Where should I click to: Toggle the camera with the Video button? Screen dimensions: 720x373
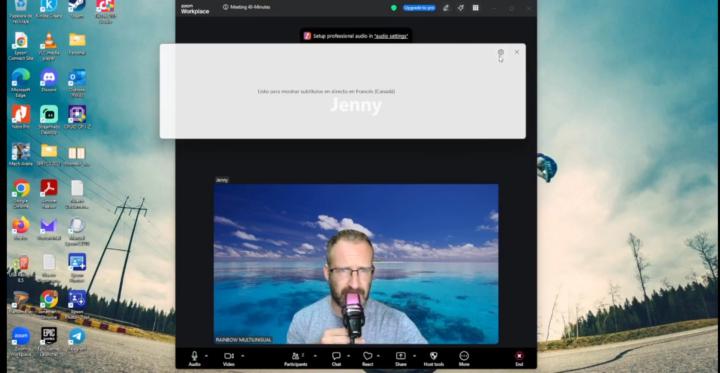point(229,358)
